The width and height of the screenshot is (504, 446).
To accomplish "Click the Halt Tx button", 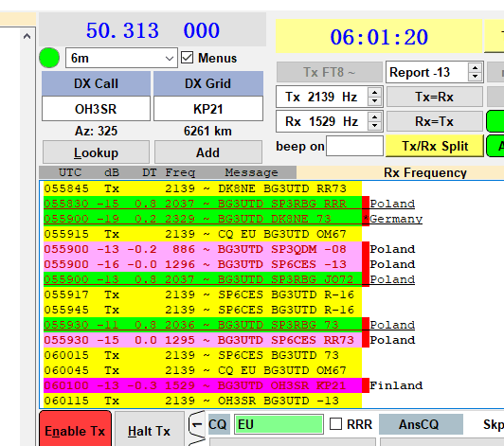I will tap(149, 431).
